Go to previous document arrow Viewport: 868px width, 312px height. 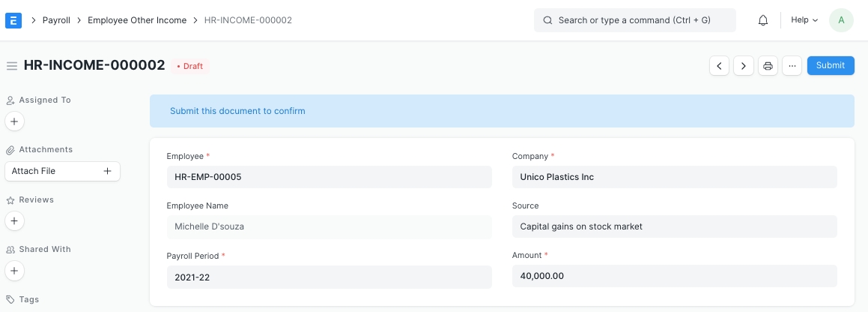tap(719, 66)
